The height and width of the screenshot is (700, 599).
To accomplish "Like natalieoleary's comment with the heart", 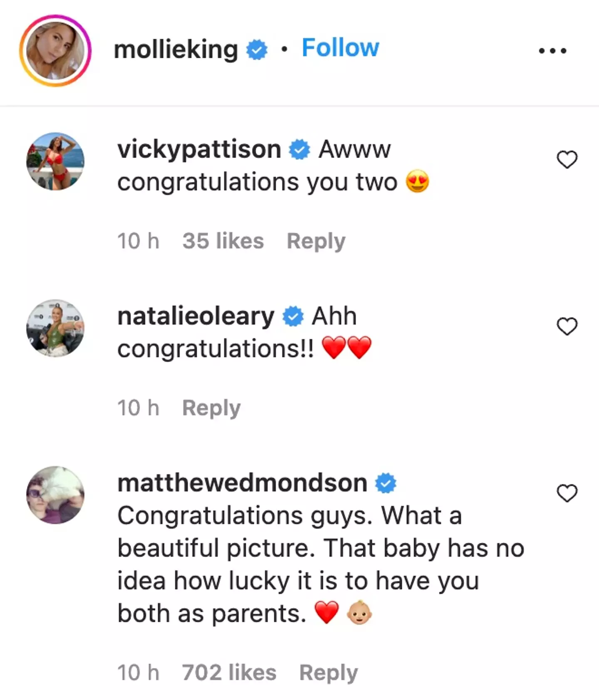I will click(567, 326).
